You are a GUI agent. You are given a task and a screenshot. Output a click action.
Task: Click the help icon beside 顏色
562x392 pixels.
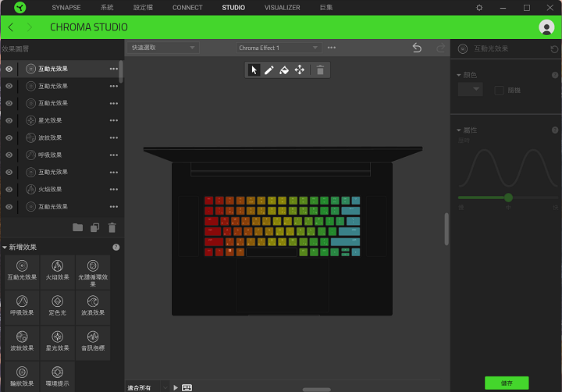(x=555, y=75)
